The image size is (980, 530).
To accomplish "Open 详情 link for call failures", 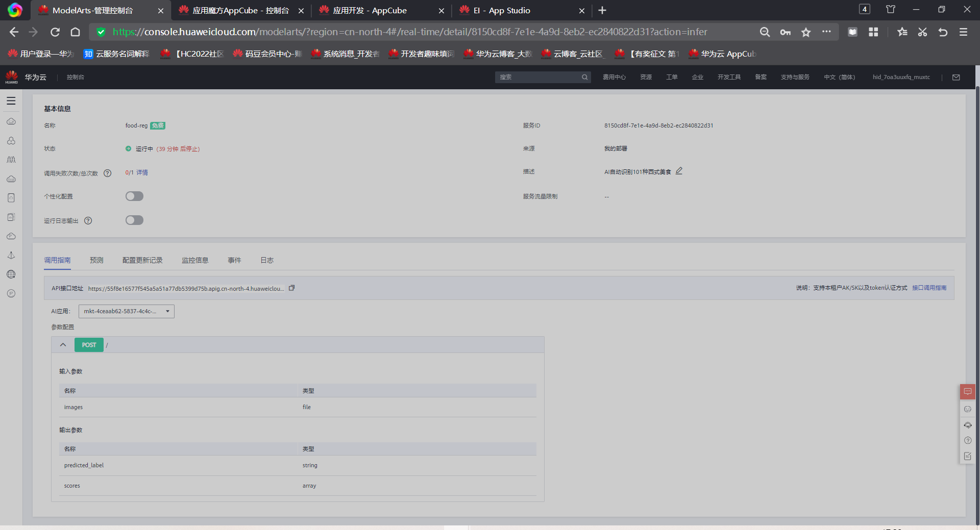I will pyautogui.click(x=142, y=173).
